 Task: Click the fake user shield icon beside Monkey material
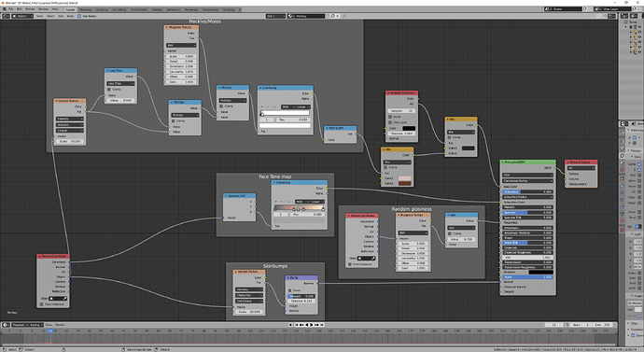(328, 16)
